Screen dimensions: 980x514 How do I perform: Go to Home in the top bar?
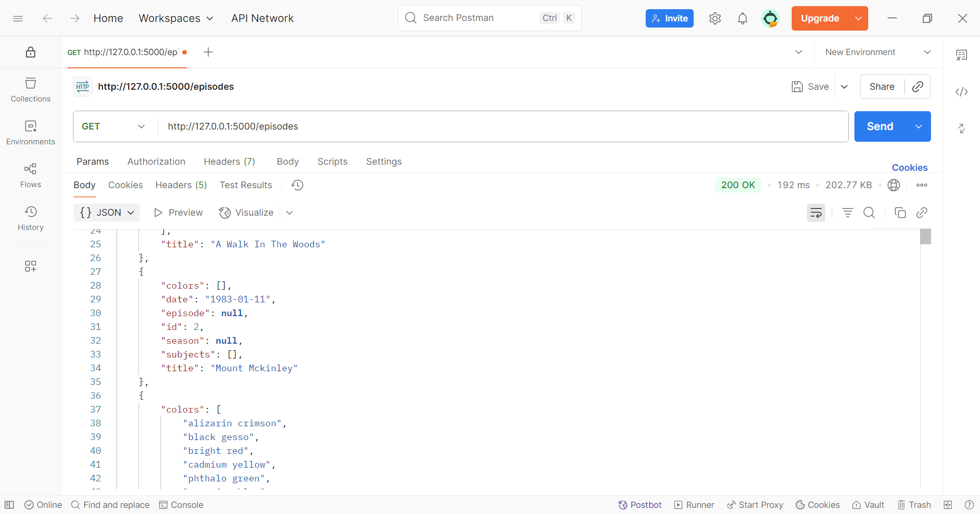[x=108, y=18]
